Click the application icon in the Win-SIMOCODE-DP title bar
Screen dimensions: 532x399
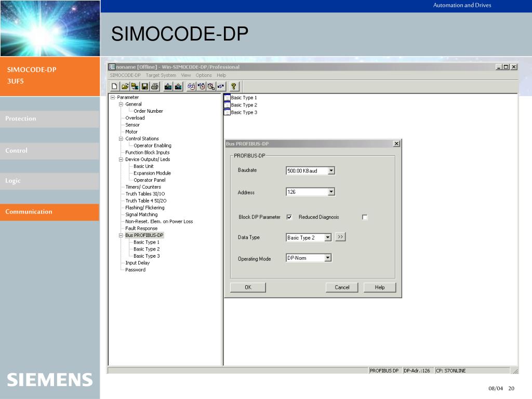[x=112, y=67]
